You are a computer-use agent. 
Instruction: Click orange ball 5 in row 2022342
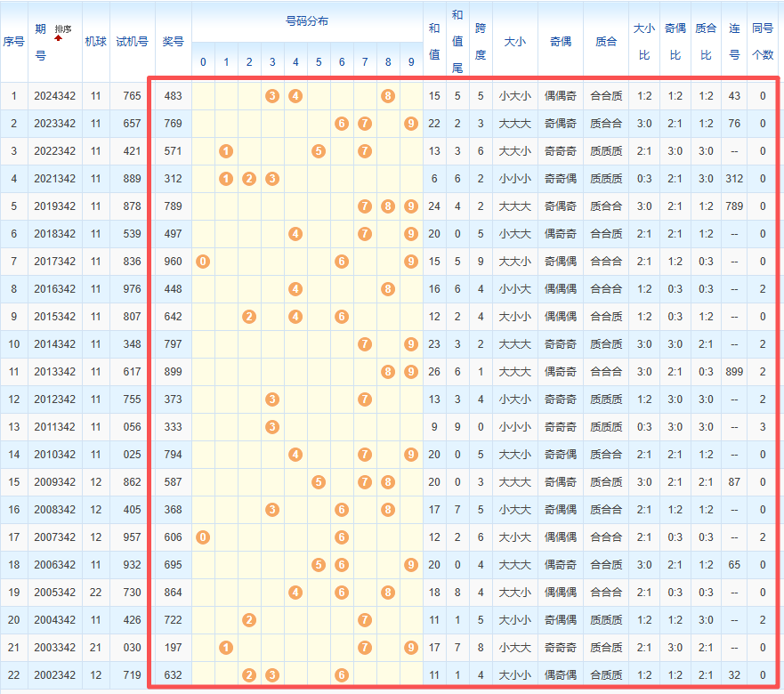319,151
